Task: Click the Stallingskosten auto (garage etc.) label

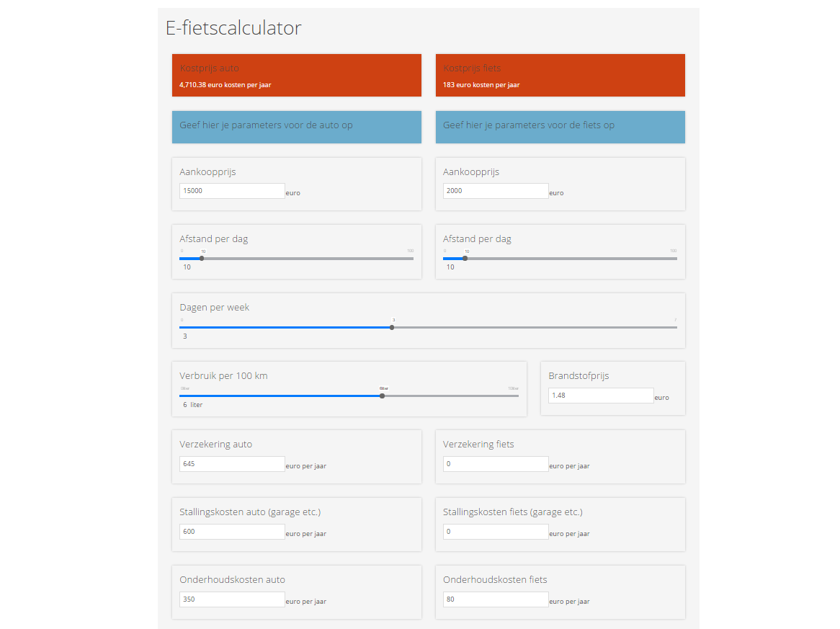Action: pos(250,512)
